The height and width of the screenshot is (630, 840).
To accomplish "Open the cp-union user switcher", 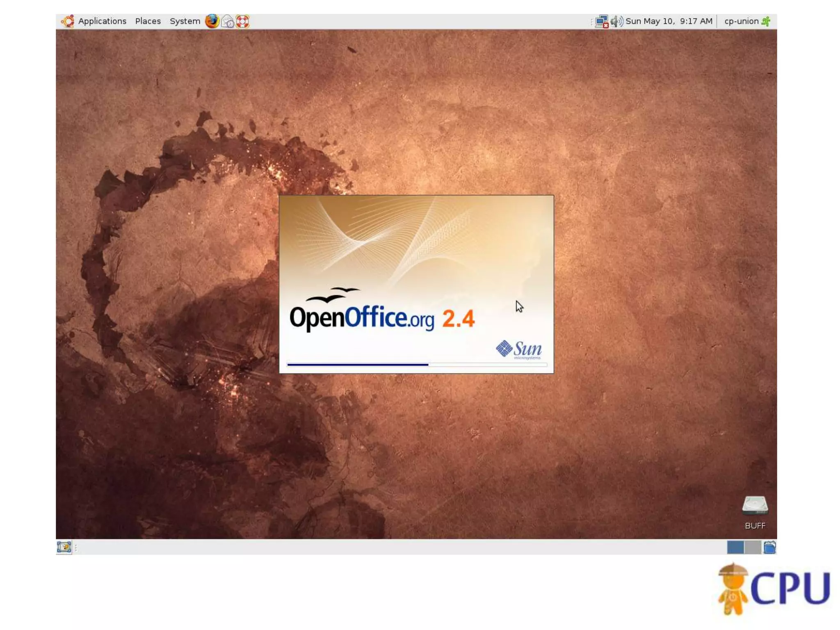I will coord(741,21).
